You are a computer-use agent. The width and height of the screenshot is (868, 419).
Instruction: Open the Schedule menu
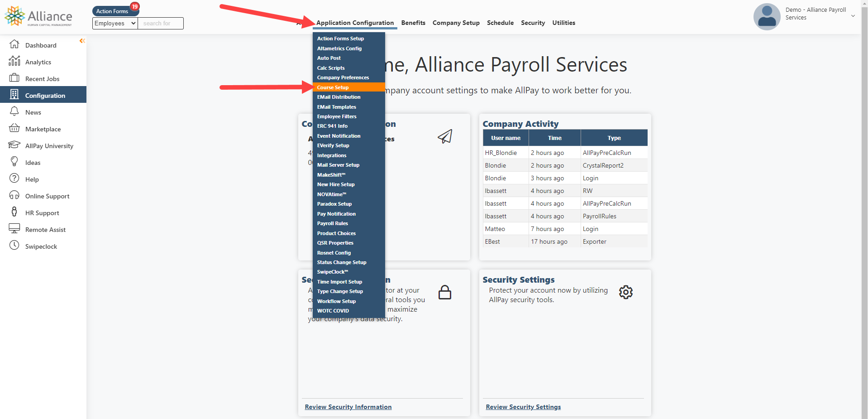tap(500, 23)
